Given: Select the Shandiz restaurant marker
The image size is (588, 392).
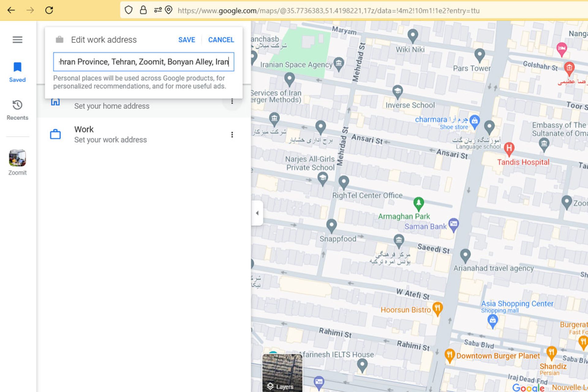Looking at the screenshot, I should (x=552, y=353).
